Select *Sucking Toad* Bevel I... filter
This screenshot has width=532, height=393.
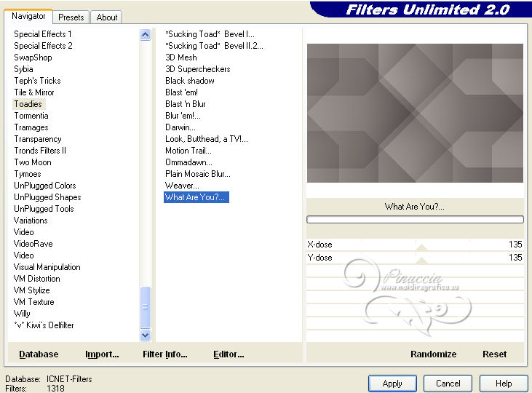pos(210,34)
